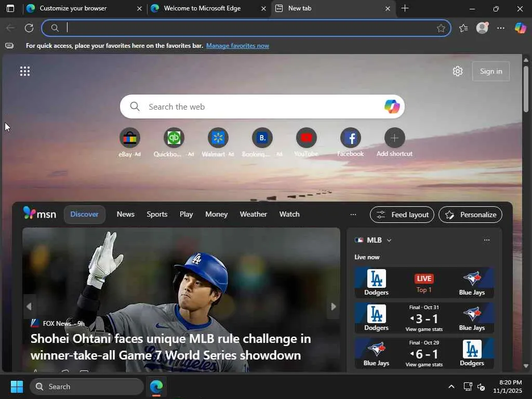Open the YouTube shortcut

(x=306, y=138)
